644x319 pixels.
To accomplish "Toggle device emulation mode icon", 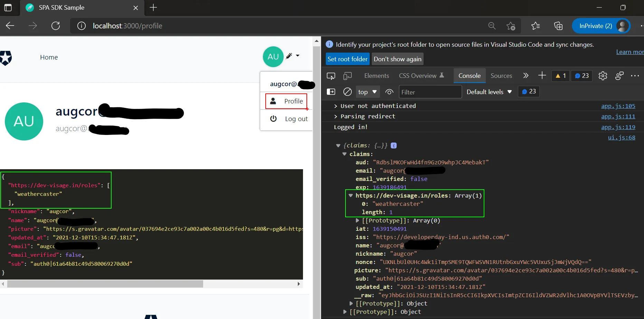I will click(348, 76).
